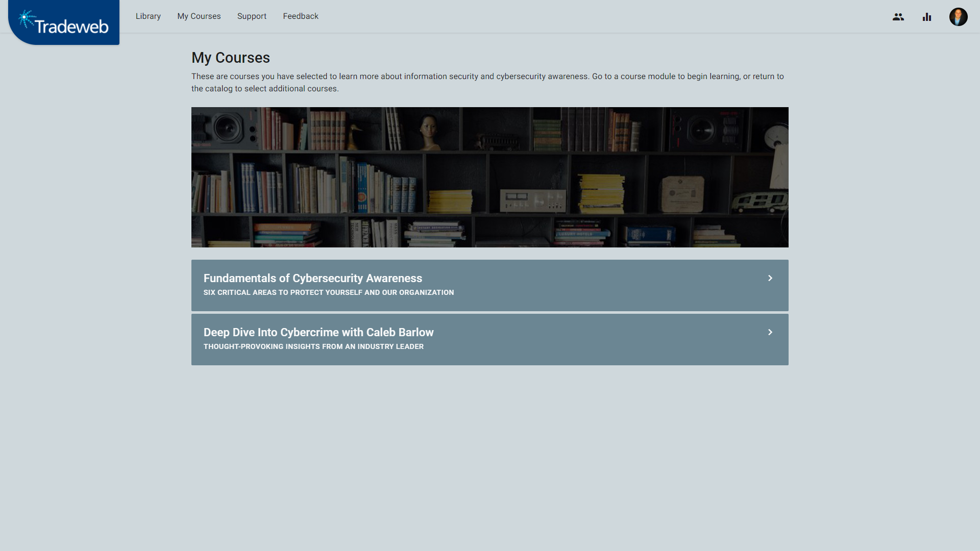Image resolution: width=980 pixels, height=551 pixels.
Task: Open the bar chart statistics icon
Action: point(927,17)
